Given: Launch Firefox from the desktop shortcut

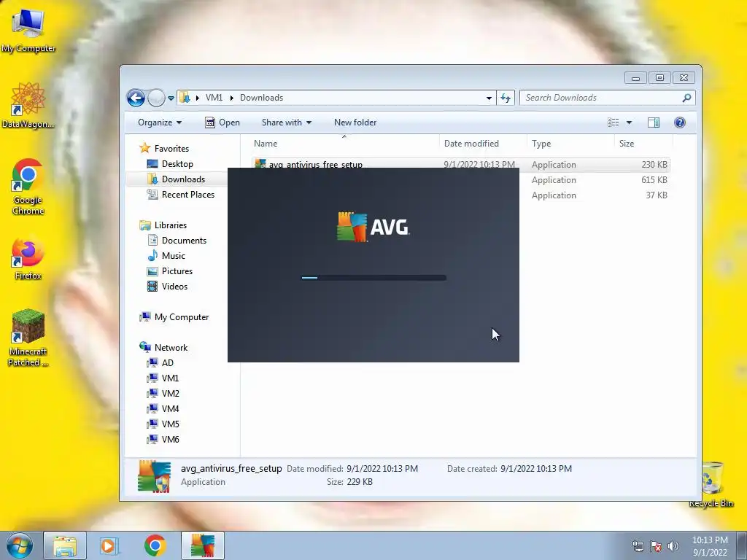Looking at the screenshot, I should 28,259.
